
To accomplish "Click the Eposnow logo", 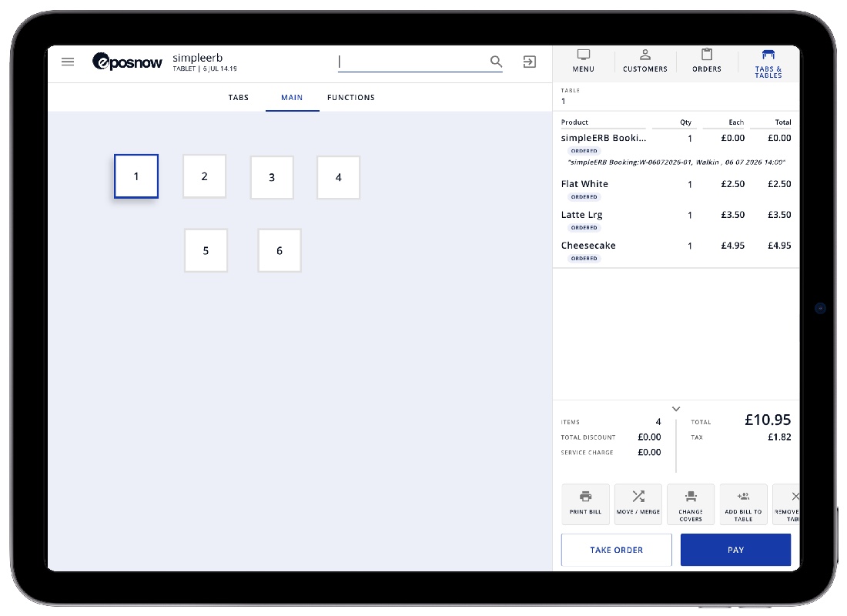I will (x=127, y=62).
